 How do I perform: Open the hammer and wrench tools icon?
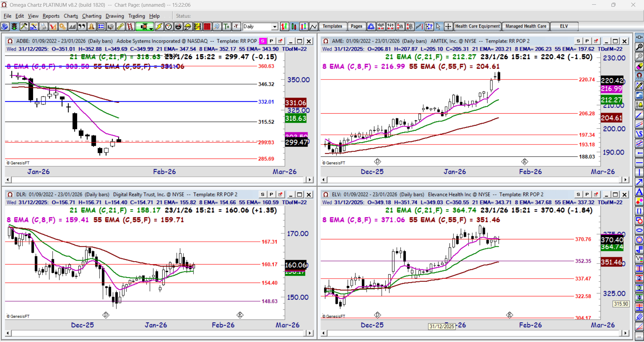(24, 26)
